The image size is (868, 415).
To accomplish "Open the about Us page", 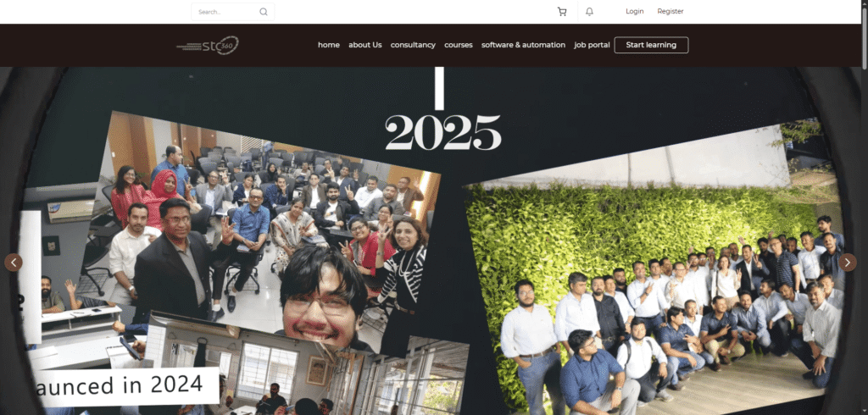I will [364, 45].
